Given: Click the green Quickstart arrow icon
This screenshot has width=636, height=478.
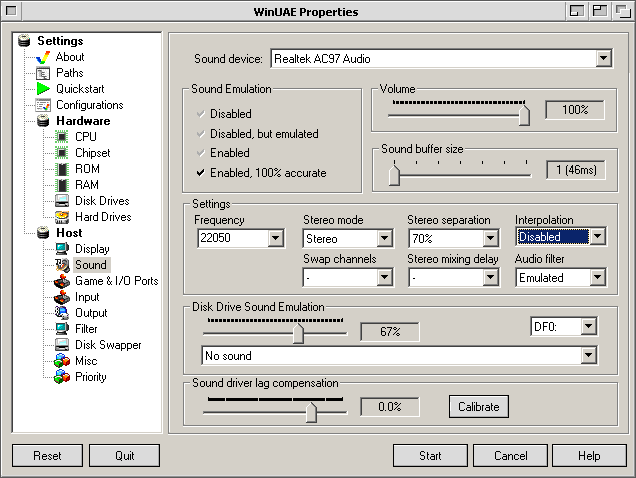Looking at the screenshot, I should pyautogui.click(x=43, y=89).
